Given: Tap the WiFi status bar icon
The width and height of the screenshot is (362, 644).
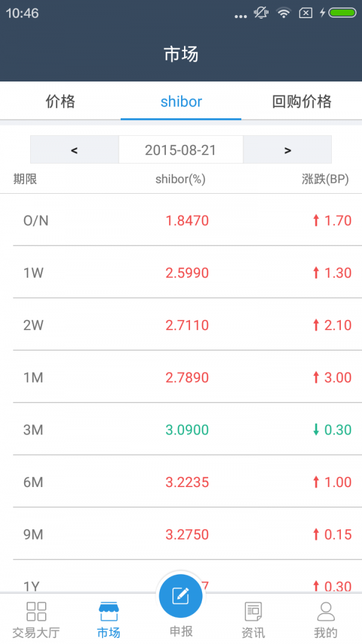Looking at the screenshot, I should (x=284, y=13).
